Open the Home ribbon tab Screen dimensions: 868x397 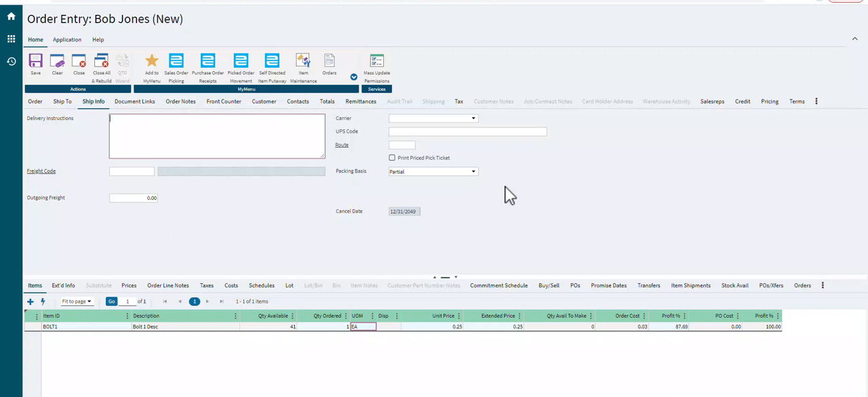[35, 40]
